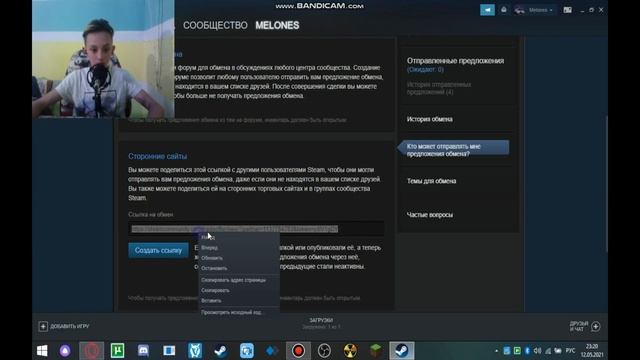
Task: Open Steam notifications bell icon
Action: [504, 10]
